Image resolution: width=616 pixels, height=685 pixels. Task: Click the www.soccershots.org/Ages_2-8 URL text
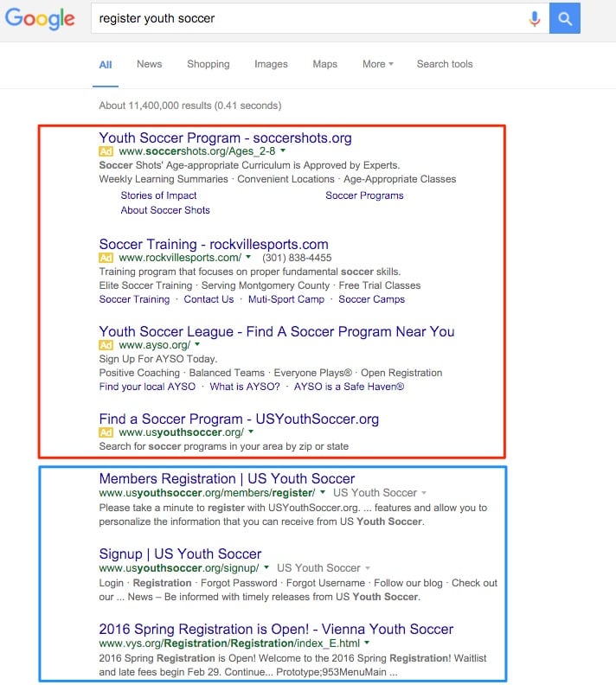[197, 151]
